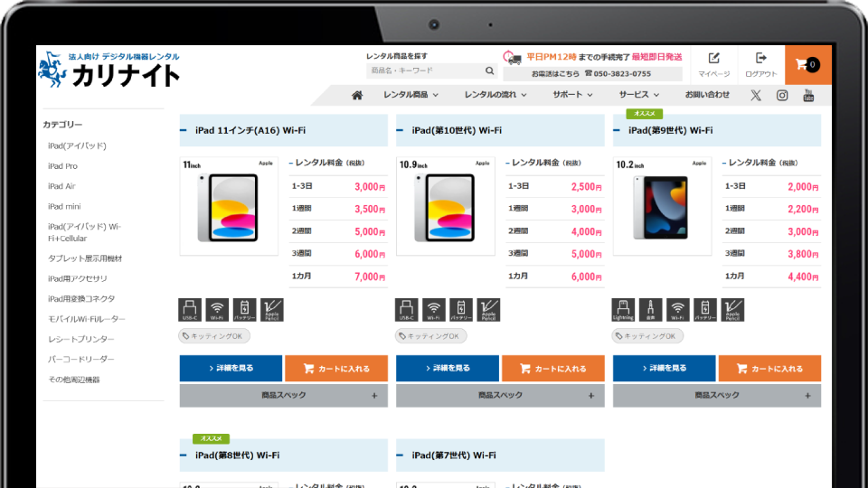This screenshot has width=868, height=488.
Task: Select iPad Pro in category sidebar
Action: coord(63,166)
